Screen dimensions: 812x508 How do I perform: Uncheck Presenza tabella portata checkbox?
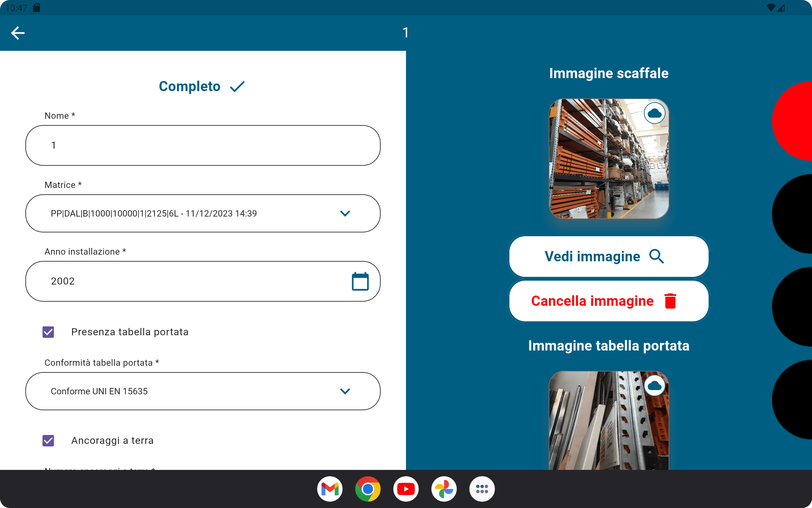tap(48, 332)
